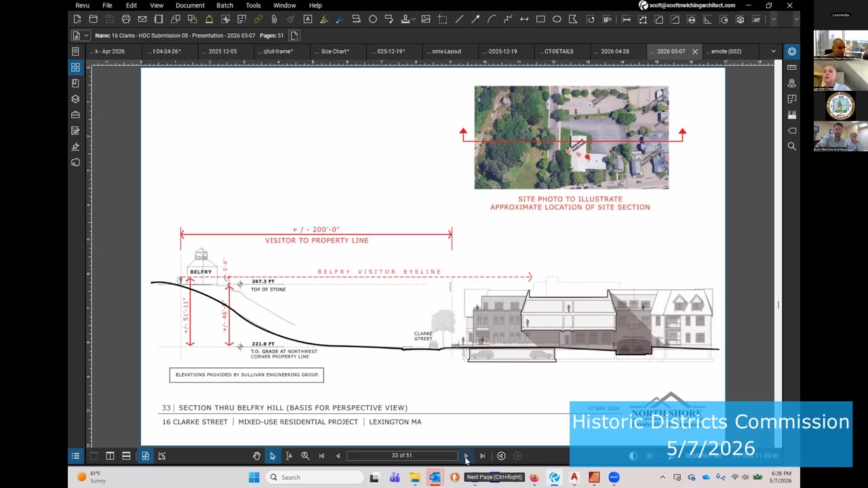Select the Cloud markup tool
Screen dimensions: 868x488
tap(373, 20)
